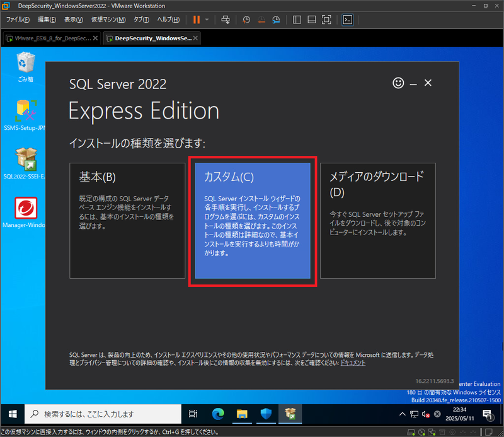This screenshot has width=504, height=437.
Task: Select the カスタム(C) installation type
Action: 253,221
